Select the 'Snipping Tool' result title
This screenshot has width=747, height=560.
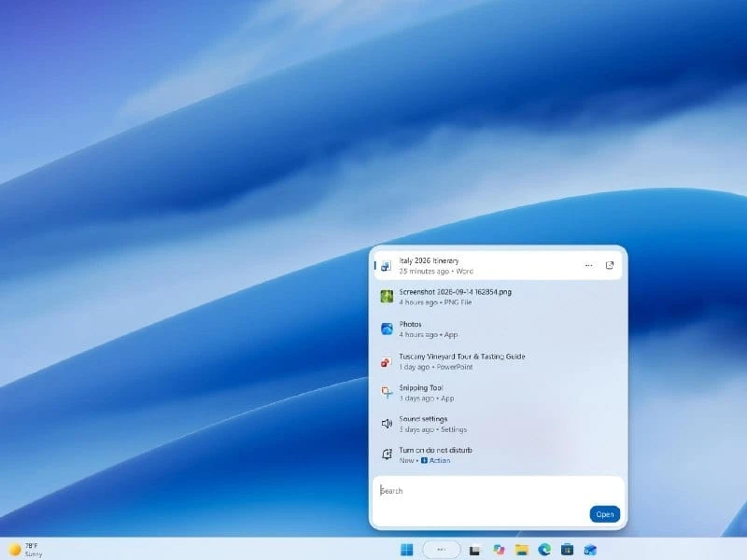[421, 387]
